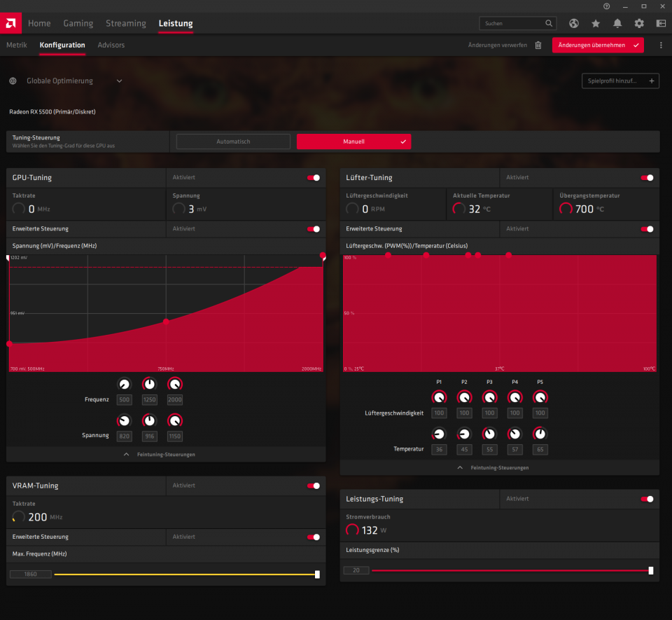This screenshot has width=672, height=620.
Task: Open the Gaming tab
Action: (x=78, y=24)
